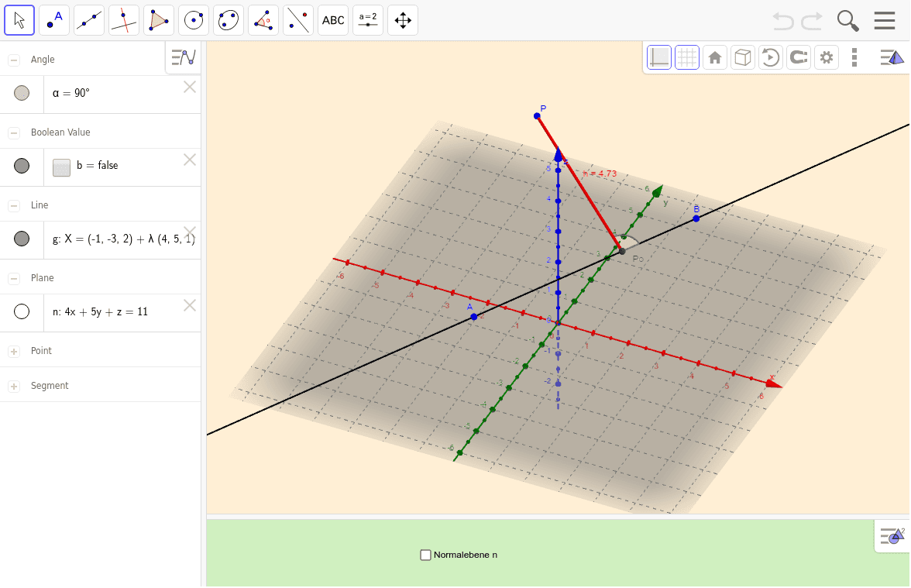This screenshot has height=588, width=911.
Task: Collapse the Angle group
Action: click(14, 60)
